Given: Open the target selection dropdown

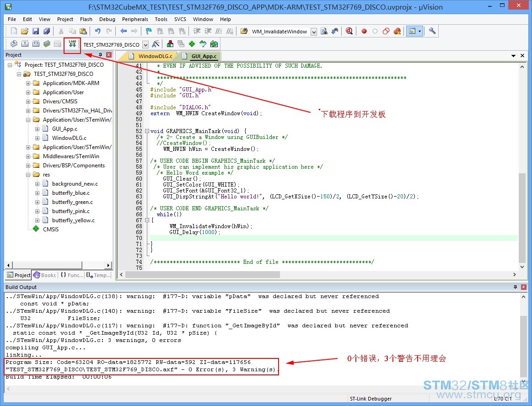Looking at the screenshot, I should point(145,44).
